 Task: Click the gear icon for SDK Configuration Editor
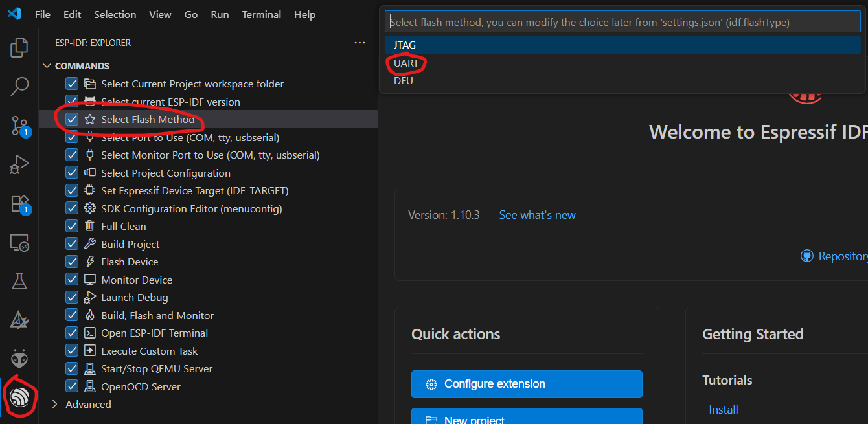coord(90,208)
